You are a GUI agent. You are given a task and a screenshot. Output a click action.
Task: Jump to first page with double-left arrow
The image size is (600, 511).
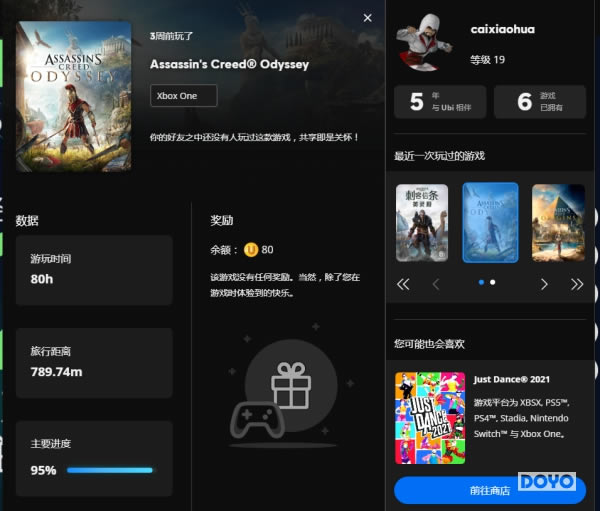(403, 284)
